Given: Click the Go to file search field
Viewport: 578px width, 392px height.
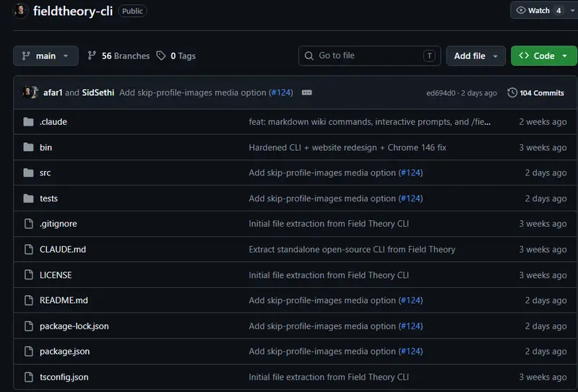Looking at the screenshot, I should [369, 56].
